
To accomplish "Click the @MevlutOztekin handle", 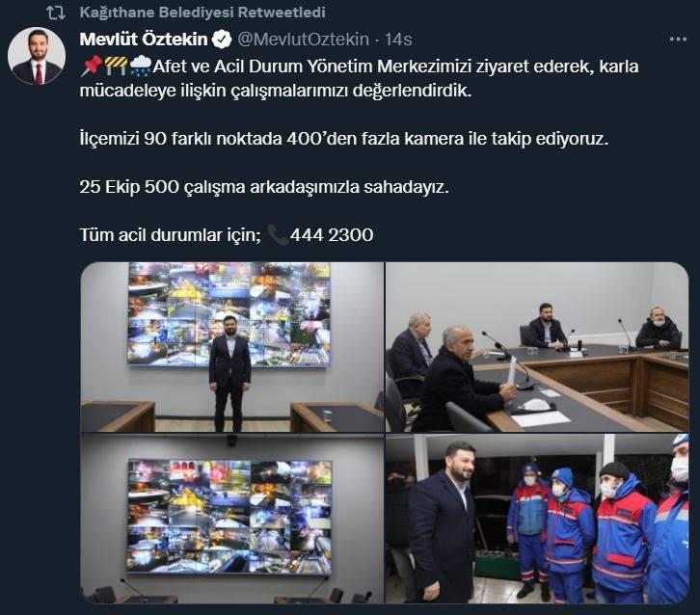I will click(x=303, y=40).
